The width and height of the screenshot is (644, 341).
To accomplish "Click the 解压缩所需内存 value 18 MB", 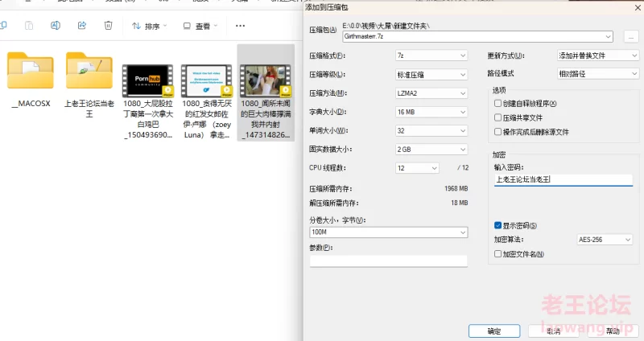I will pyautogui.click(x=459, y=203).
